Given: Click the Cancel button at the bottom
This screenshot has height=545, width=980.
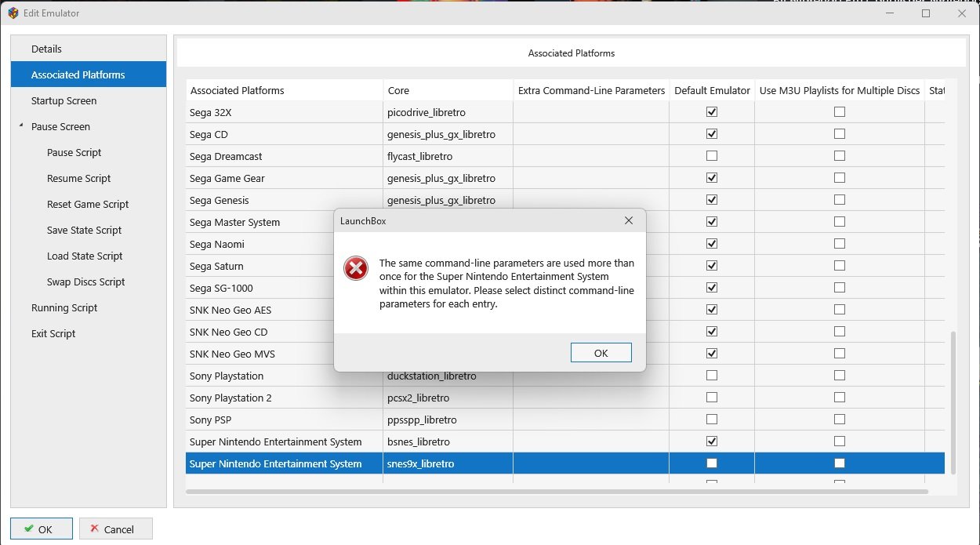Looking at the screenshot, I should tap(115, 529).
